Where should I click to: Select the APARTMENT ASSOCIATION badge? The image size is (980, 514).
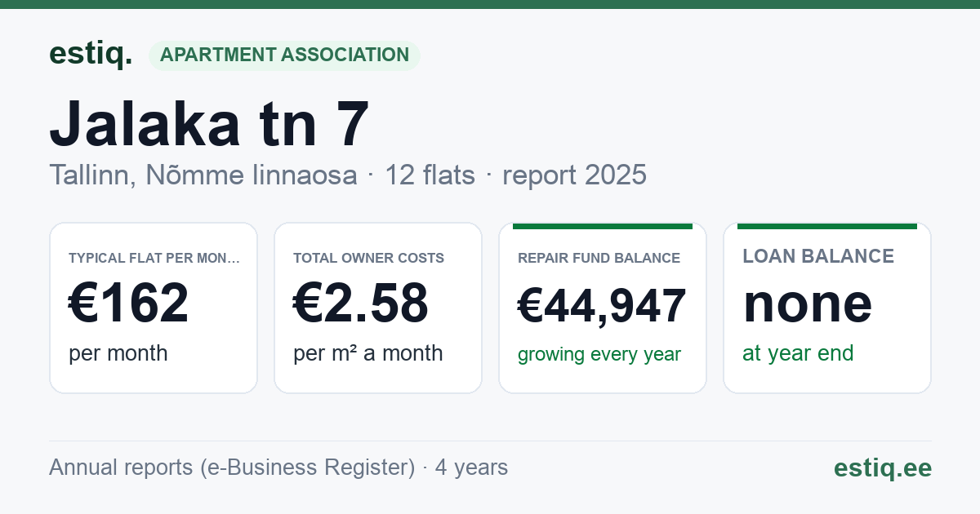(x=284, y=55)
